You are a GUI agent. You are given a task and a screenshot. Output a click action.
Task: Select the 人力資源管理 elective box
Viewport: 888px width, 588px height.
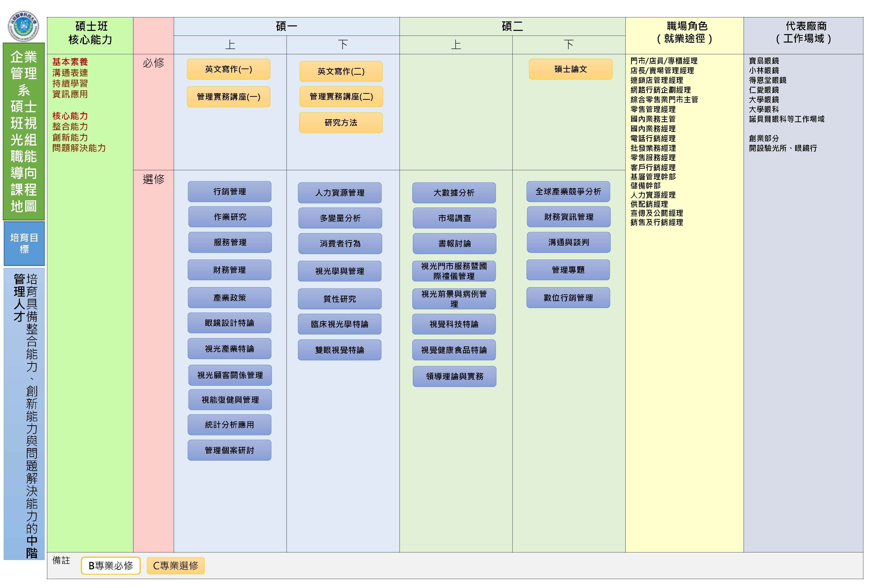point(340,193)
